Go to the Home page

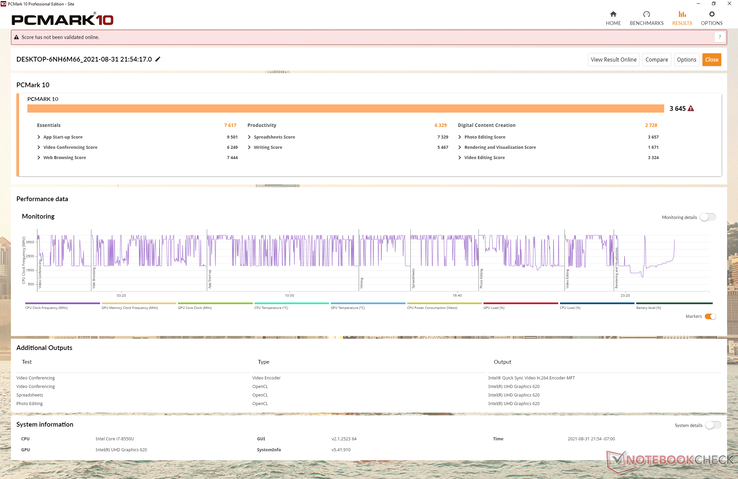click(613, 18)
